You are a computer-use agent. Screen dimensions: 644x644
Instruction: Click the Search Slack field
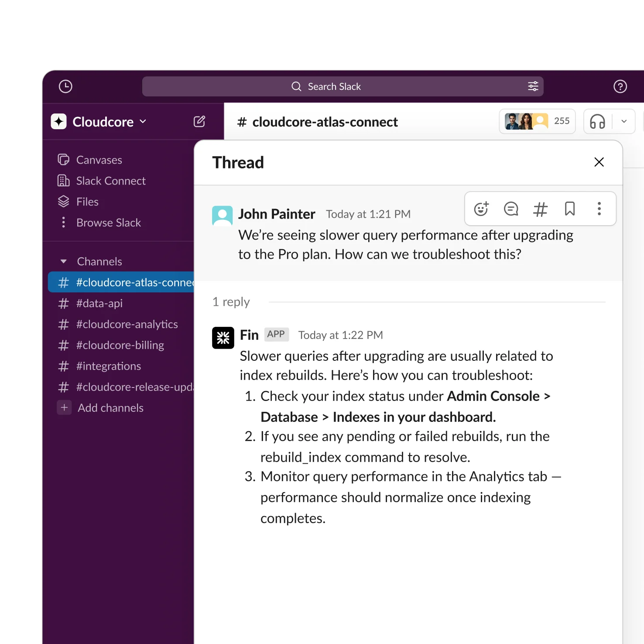tap(334, 86)
